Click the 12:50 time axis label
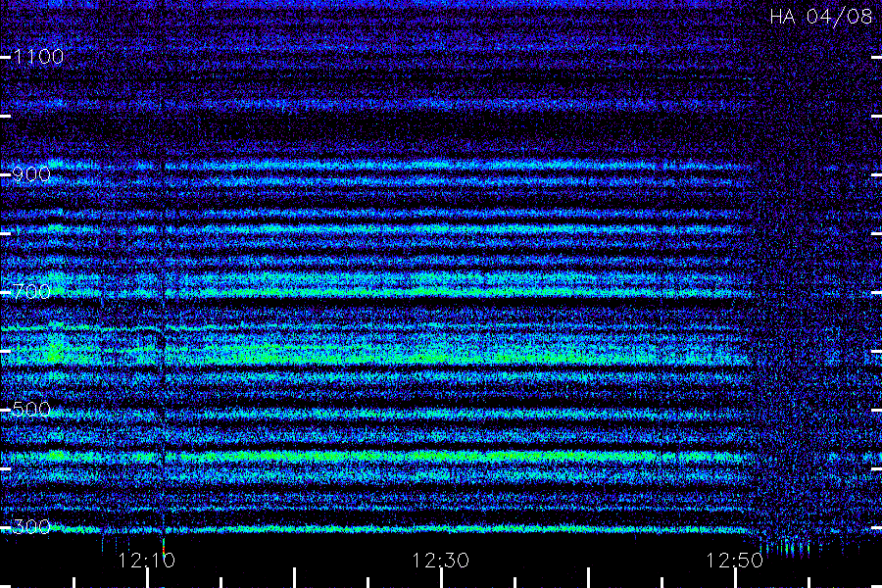This screenshot has width=882, height=588. [x=735, y=561]
